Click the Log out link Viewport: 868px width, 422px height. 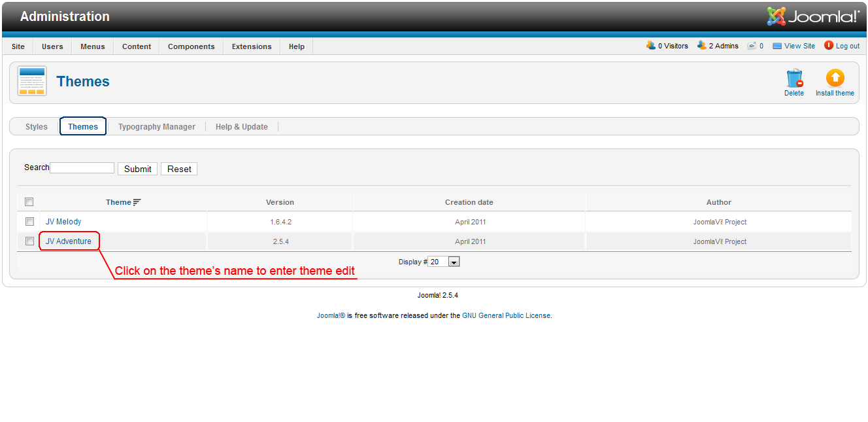click(x=848, y=46)
